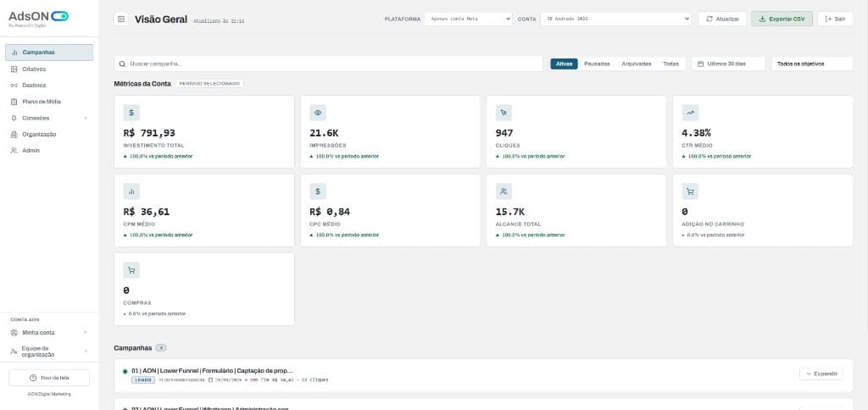868x410 pixels.
Task: Click the cart icon on Adição no Carrinho card
Action: [690, 191]
